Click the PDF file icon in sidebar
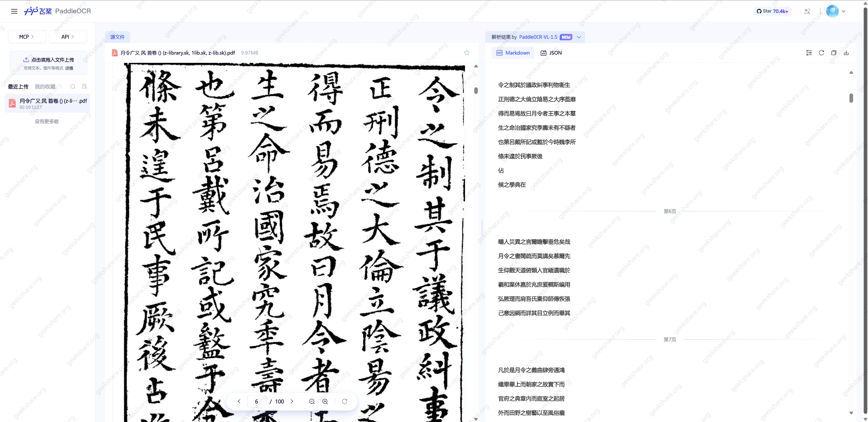Screen dimensions: 868x422 (x=12, y=103)
